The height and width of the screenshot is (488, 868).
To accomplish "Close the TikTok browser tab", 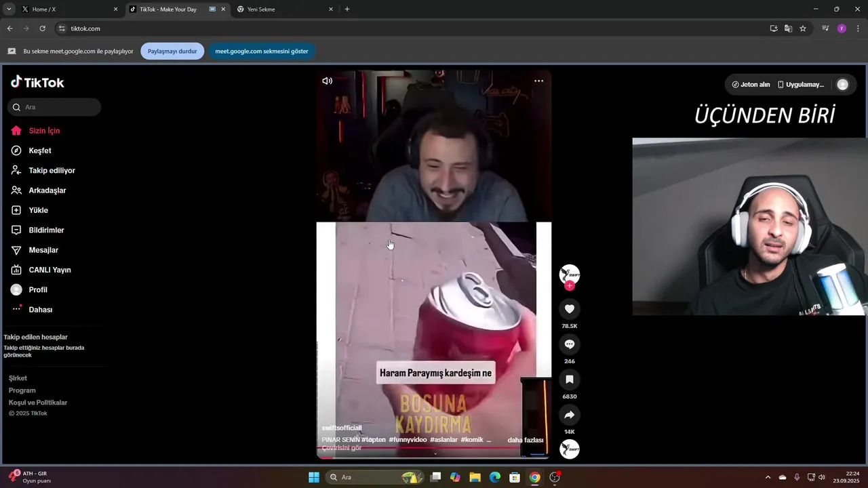I will pyautogui.click(x=223, y=9).
